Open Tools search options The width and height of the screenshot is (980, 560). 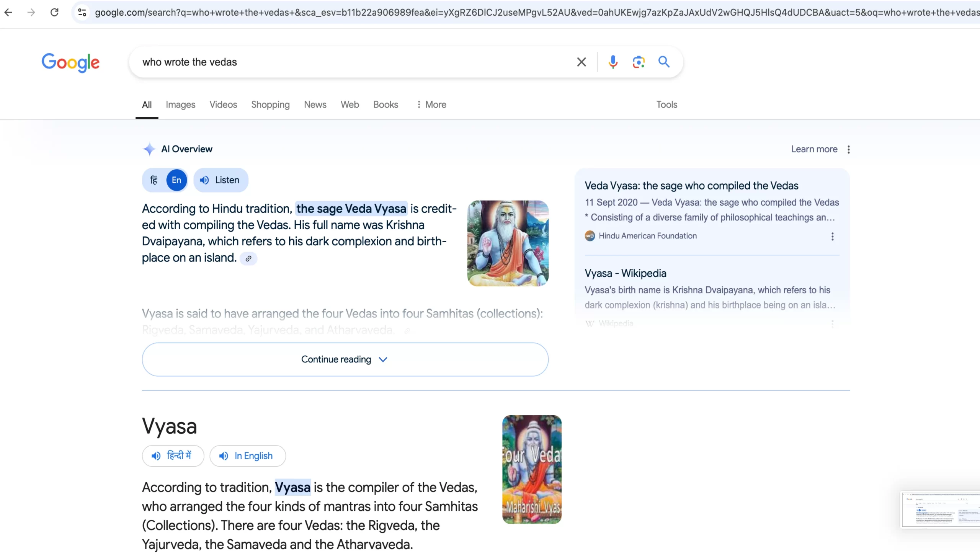(666, 104)
